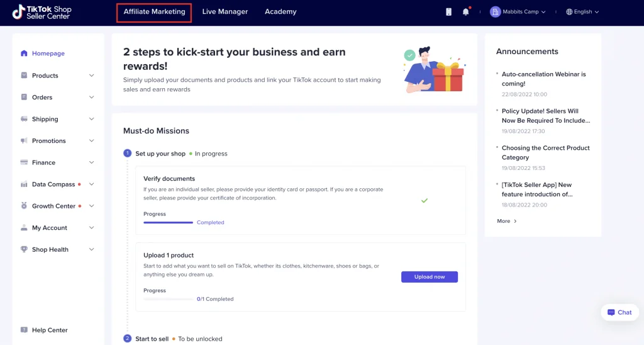Click the Promotions megaphone icon
The height and width of the screenshot is (345, 644).
pyautogui.click(x=24, y=140)
